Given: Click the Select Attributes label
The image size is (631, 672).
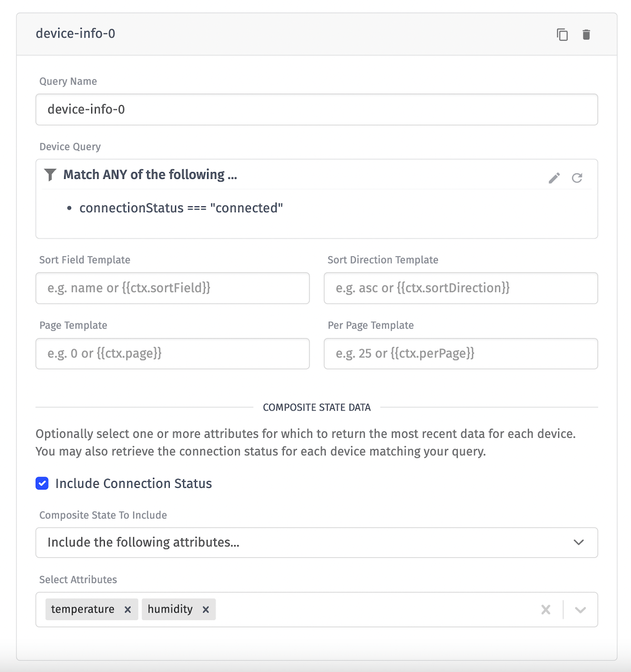Looking at the screenshot, I should point(78,580).
